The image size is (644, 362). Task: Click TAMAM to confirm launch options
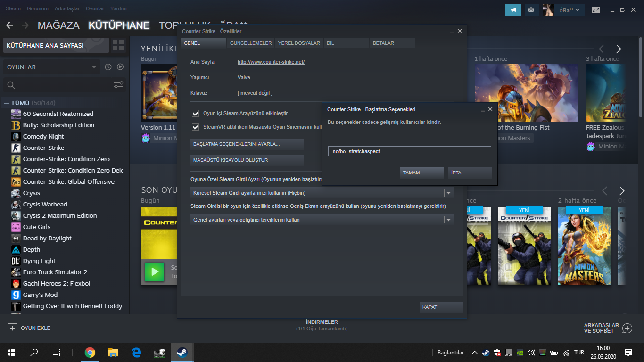click(x=421, y=173)
